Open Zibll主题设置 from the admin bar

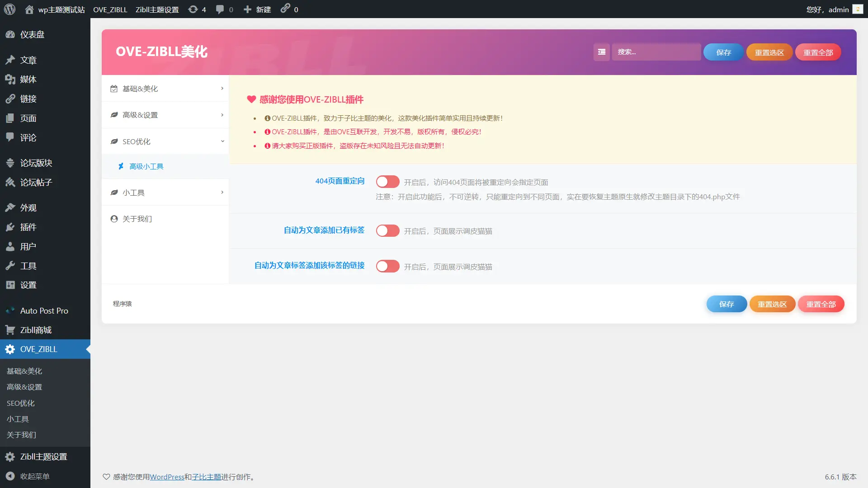157,9
